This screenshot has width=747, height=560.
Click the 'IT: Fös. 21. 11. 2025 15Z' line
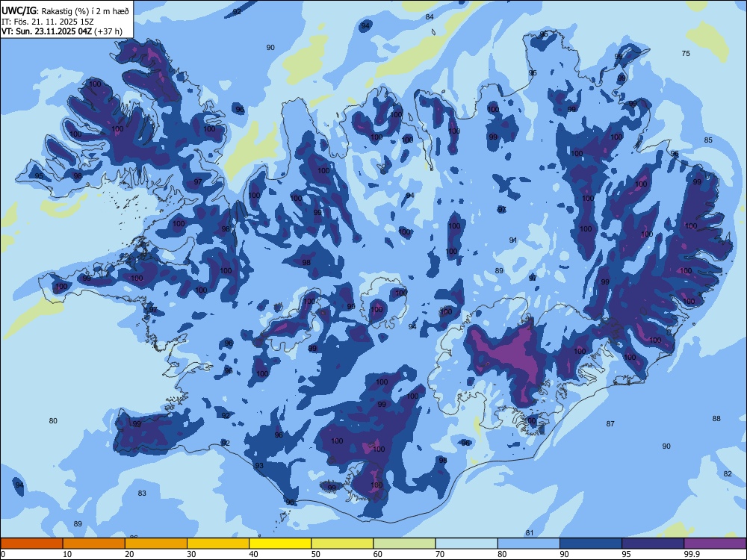tap(48, 22)
